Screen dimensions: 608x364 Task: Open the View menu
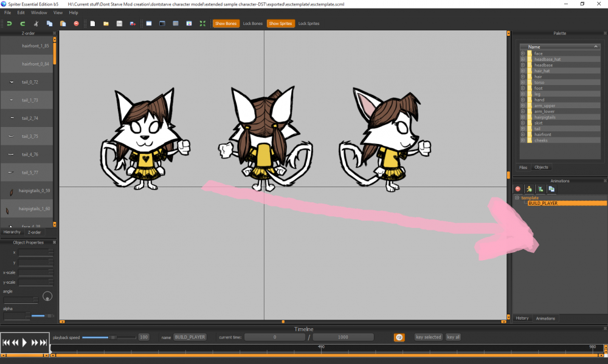coord(58,13)
